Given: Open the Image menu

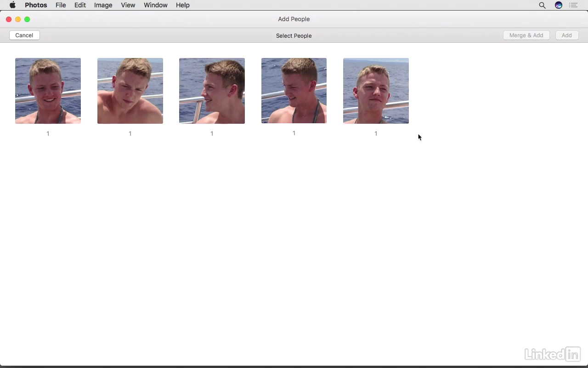Looking at the screenshot, I should (103, 5).
